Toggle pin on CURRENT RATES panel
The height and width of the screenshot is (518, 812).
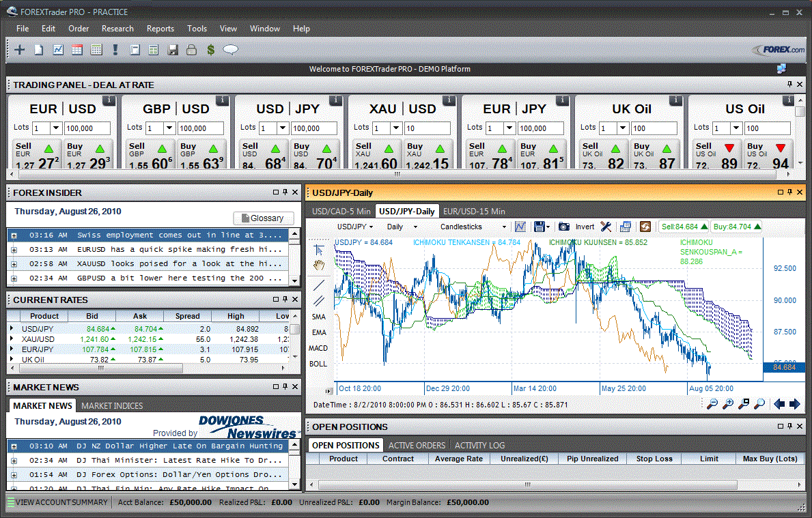pos(285,299)
